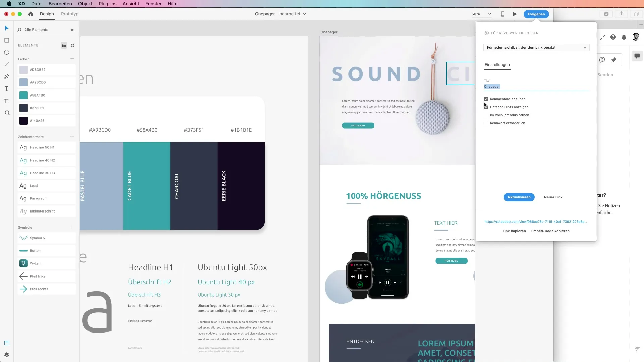The image size is (644, 362).
Task: Click the comment bubble icon
Action: tap(637, 56)
